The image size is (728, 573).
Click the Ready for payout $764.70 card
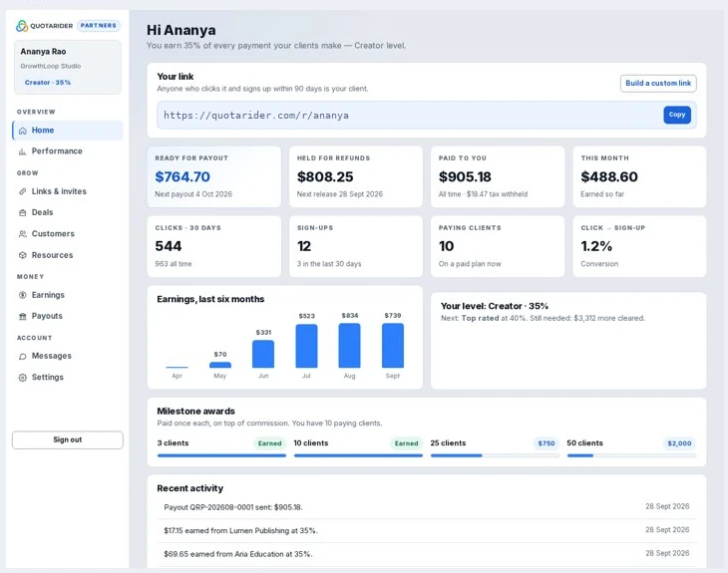click(214, 176)
